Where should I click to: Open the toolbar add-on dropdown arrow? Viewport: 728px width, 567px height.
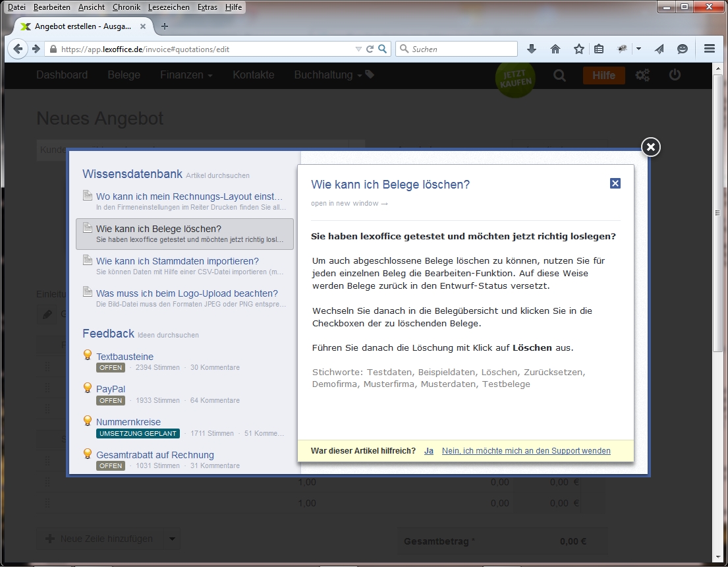(x=639, y=49)
